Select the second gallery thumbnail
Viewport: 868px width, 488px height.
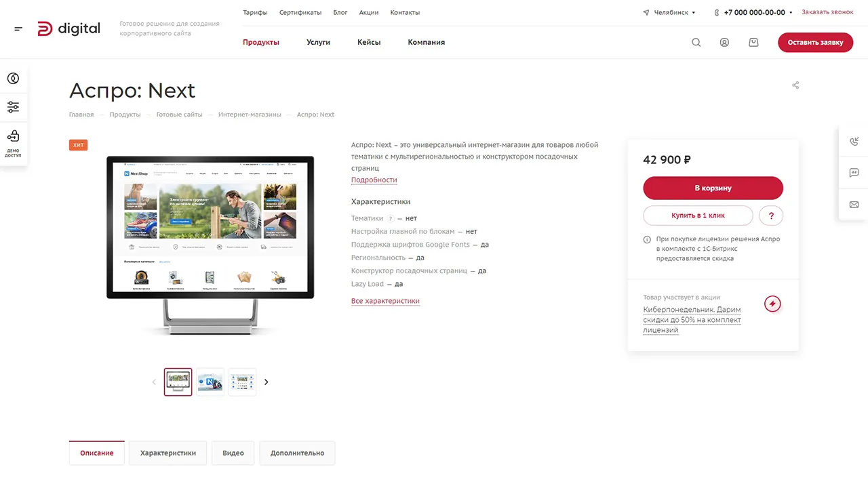[x=210, y=382]
